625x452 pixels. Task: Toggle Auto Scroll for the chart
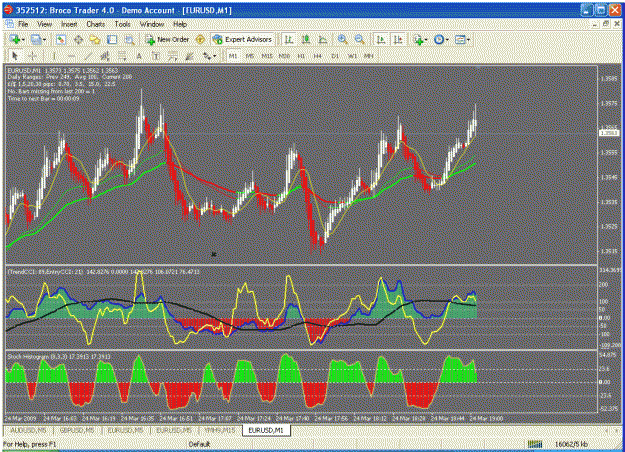tap(381, 39)
